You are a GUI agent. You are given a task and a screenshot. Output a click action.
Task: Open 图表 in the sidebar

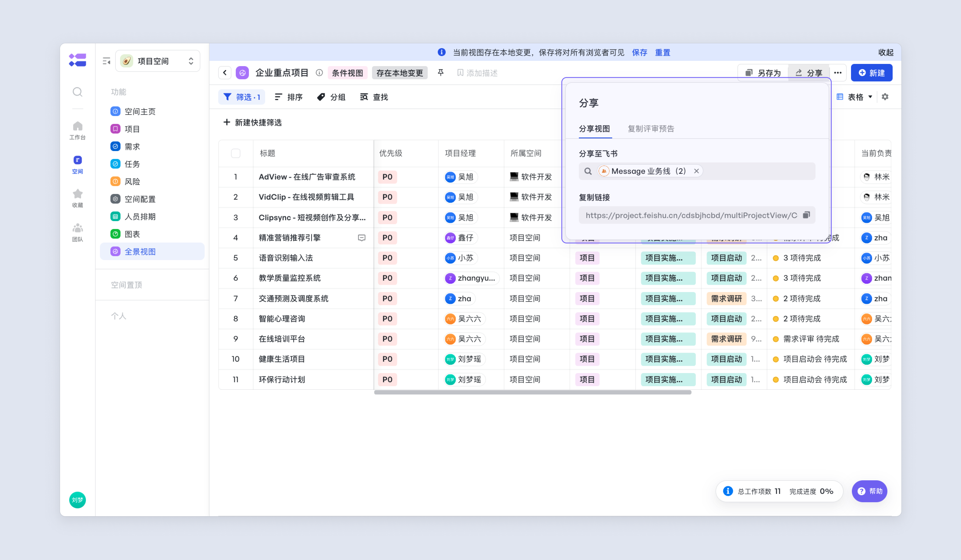pos(152,234)
